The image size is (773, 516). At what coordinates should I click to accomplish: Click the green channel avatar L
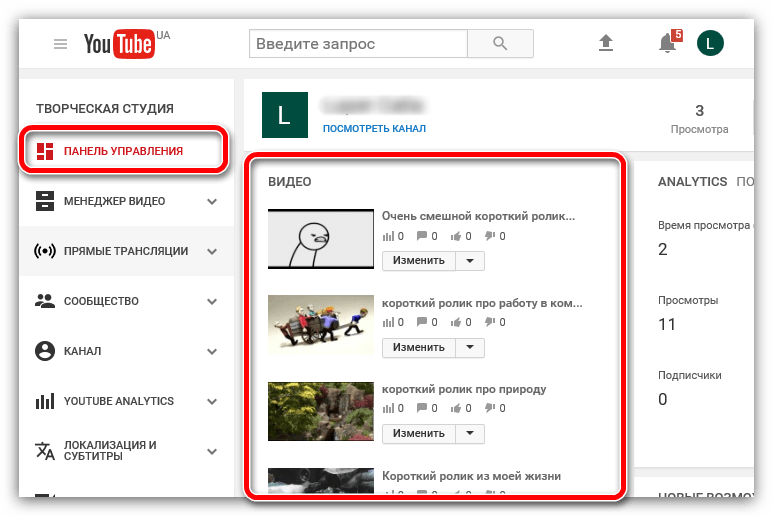click(285, 115)
